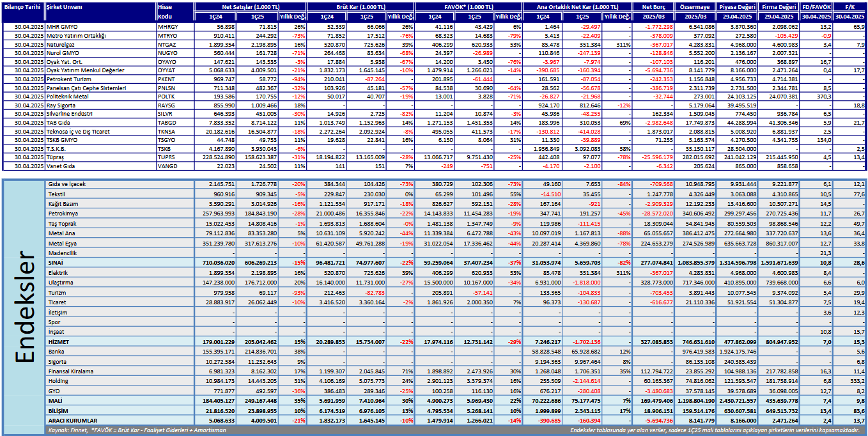Viewport: 868px width, 436px height.
Task: Click the bold "MALİ" total row label
Action: click(56, 400)
